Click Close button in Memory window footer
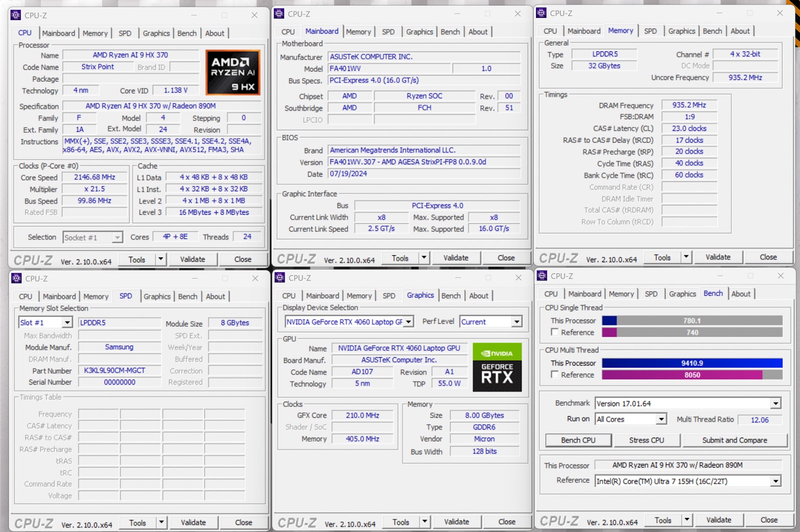The width and height of the screenshot is (800, 532). [x=768, y=257]
